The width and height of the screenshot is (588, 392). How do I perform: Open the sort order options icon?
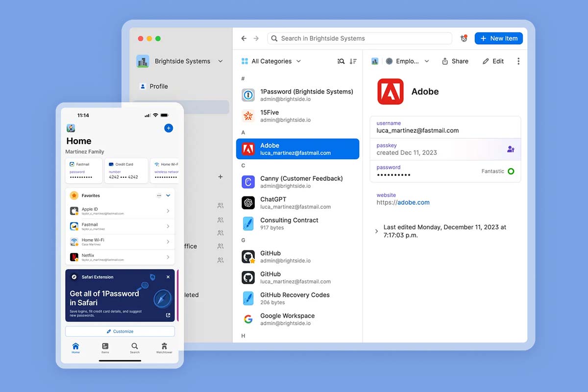(x=353, y=61)
